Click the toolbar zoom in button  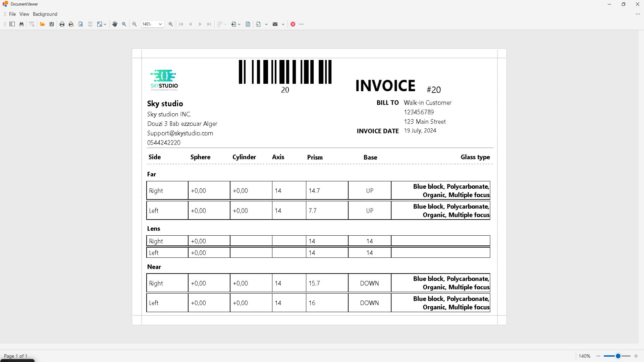171,24
